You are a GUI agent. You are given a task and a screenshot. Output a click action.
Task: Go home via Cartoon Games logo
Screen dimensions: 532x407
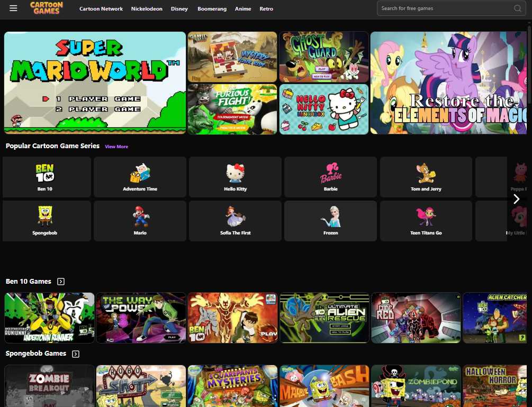coord(46,8)
